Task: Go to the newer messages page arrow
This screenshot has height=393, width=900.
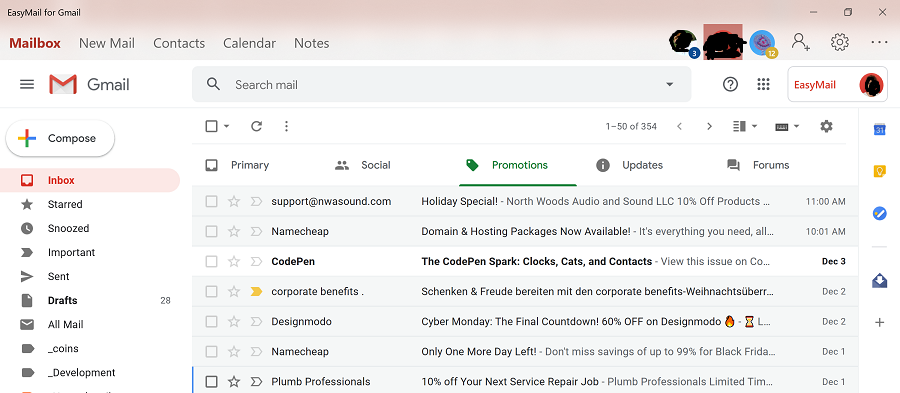Action: pos(680,126)
